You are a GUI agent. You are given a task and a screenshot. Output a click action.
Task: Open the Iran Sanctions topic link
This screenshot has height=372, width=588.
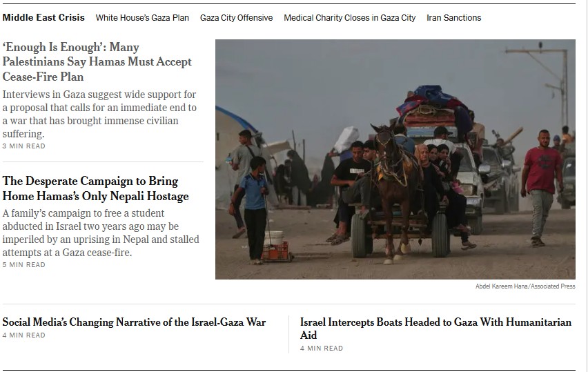click(x=453, y=18)
